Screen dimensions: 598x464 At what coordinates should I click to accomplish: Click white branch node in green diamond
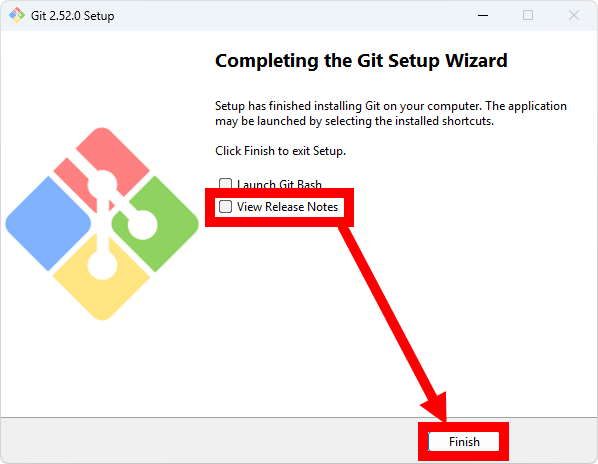(x=142, y=225)
